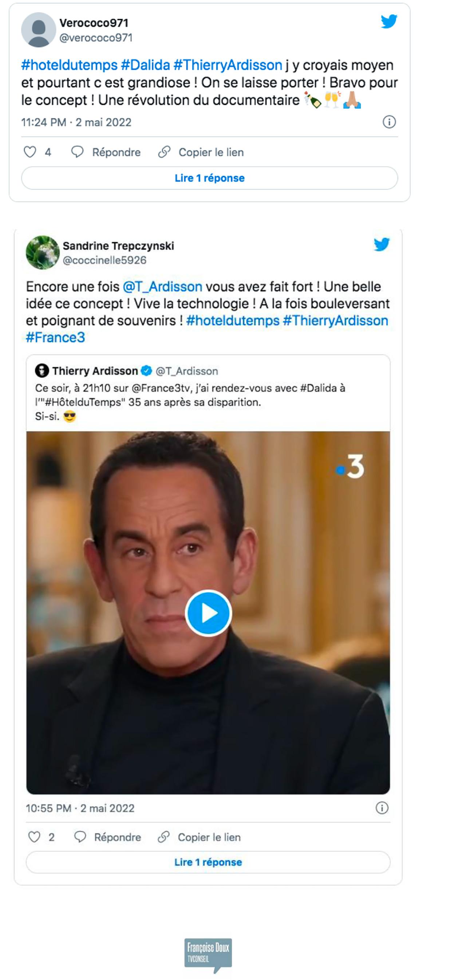Open the @T_Ardisson mention in Sandrine's tweet
The height and width of the screenshot is (980, 466).
[x=162, y=286]
